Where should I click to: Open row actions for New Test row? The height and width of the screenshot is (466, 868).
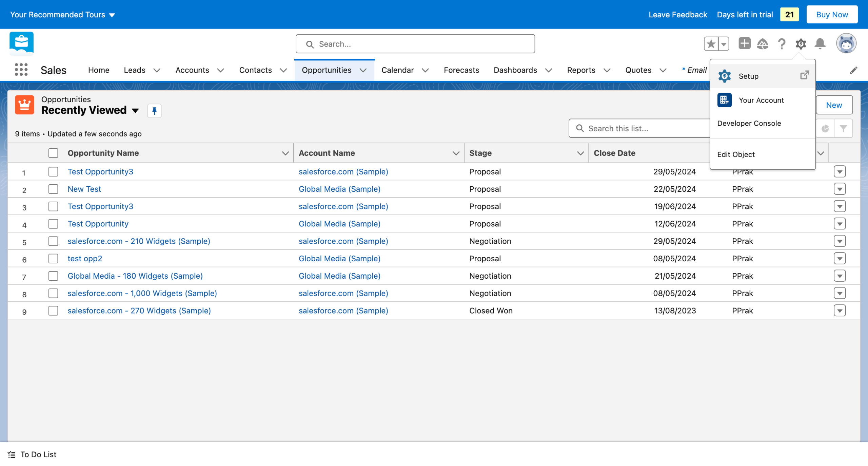[840, 189]
